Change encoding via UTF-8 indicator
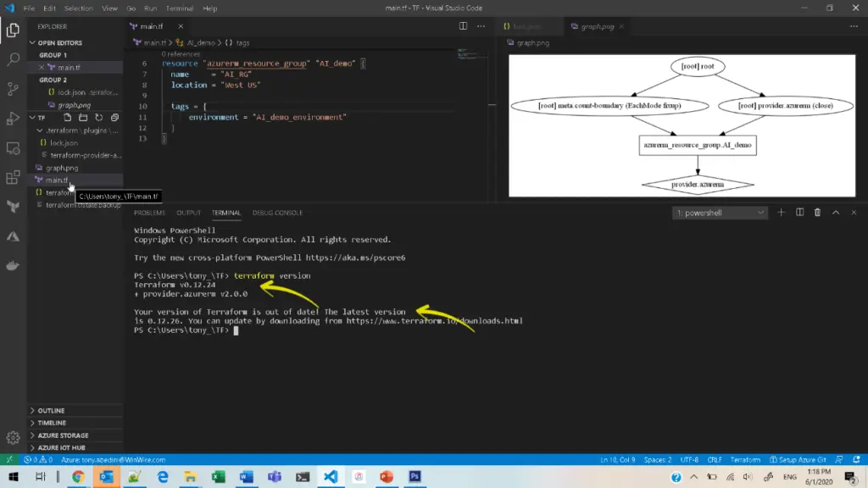This screenshot has width=868, height=488. [x=689, y=459]
